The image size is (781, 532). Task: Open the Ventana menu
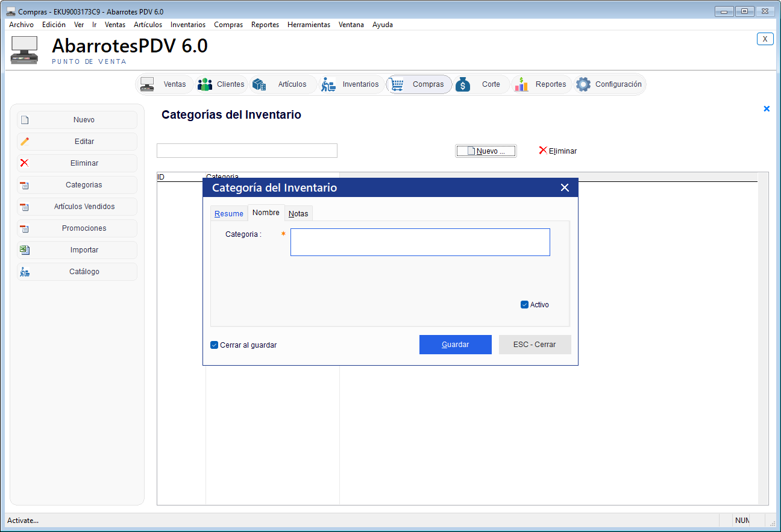coord(351,25)
